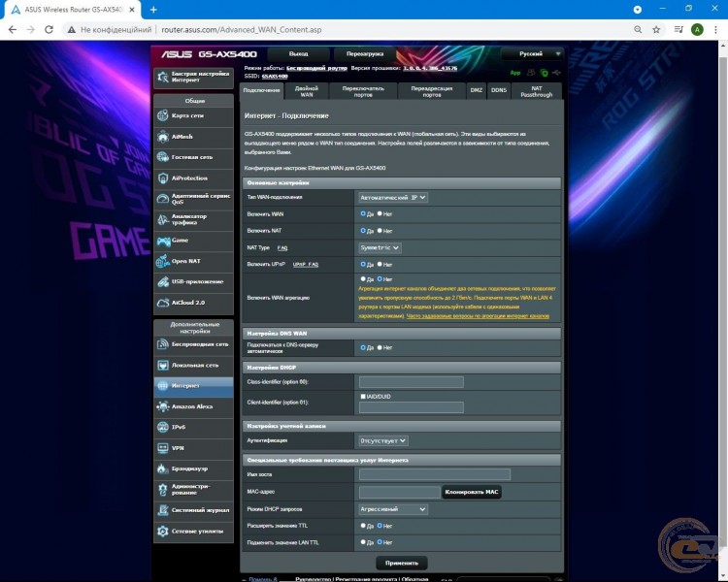Click the Перезагрузка (Reboot) button
The image size is (728, 582).
pos(365,54)
